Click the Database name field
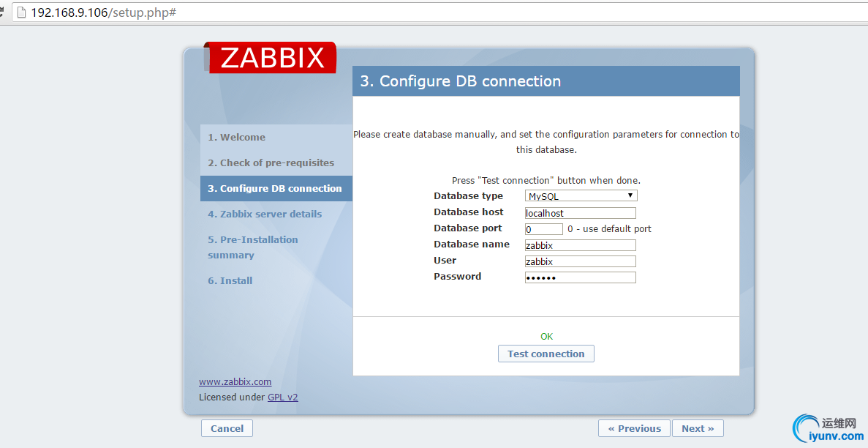This screenshot has width=868, height=448. coord(580,245)
